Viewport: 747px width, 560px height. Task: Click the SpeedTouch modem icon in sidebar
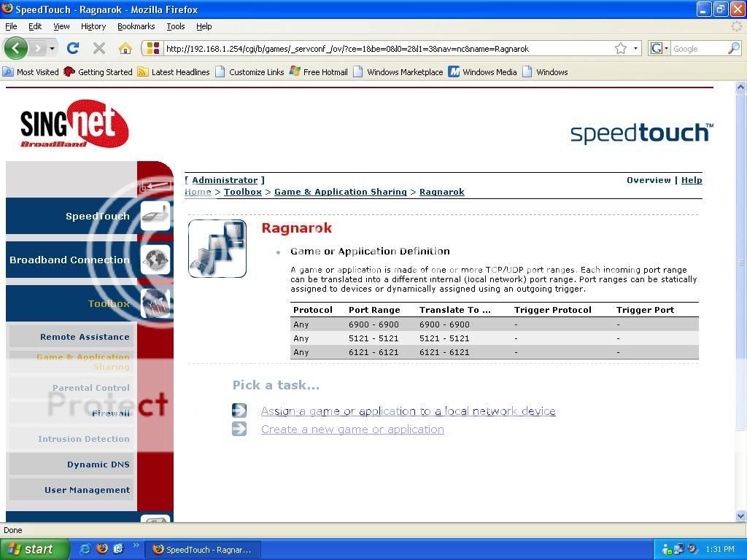click(155, 217)
